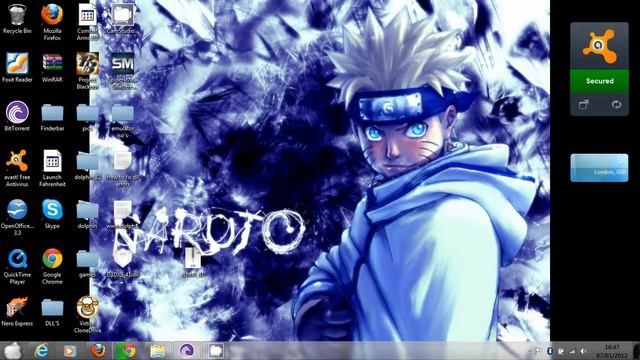Launch the Google Chrome desktop shortcut
The image size is (640, 360).
tap(52, 266)
